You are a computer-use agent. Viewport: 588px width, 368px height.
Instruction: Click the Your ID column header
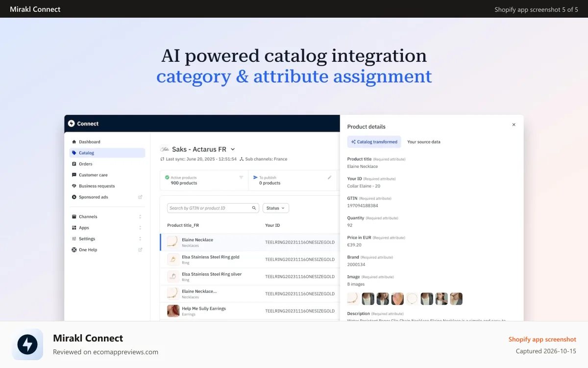(272, 225)
